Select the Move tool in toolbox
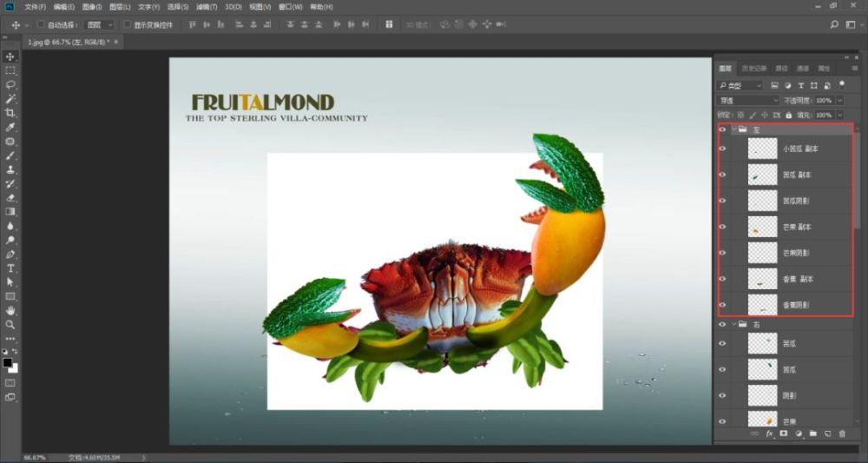Image resolution: width=868 pixels, height=463 pixels. coord(10,57)
